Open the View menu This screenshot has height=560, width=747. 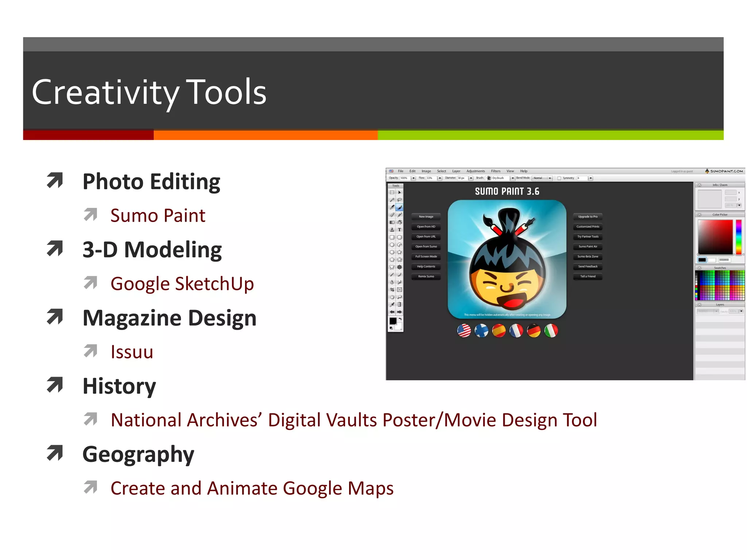pos(510,171)
